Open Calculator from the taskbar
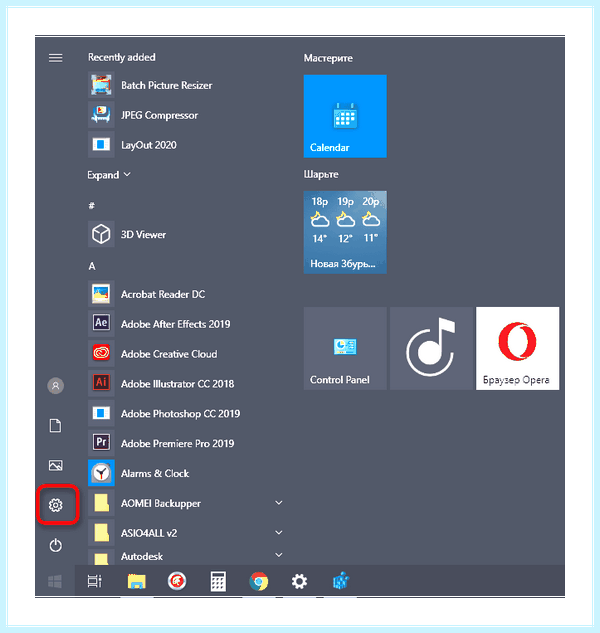Image resolution: width=600 pixels, height=633 pixels. click(218, 581)
